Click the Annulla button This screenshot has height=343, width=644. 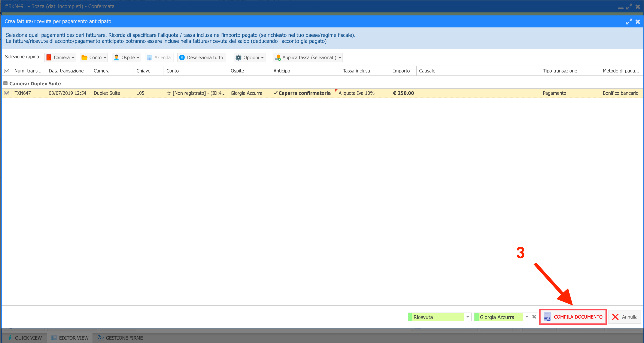[x=625, y=317]
